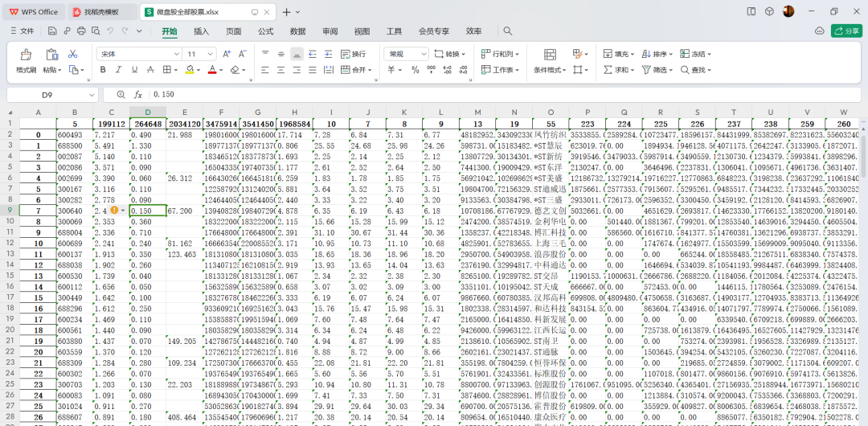Toggle Wrap Text (换行)

pos(353,54)
